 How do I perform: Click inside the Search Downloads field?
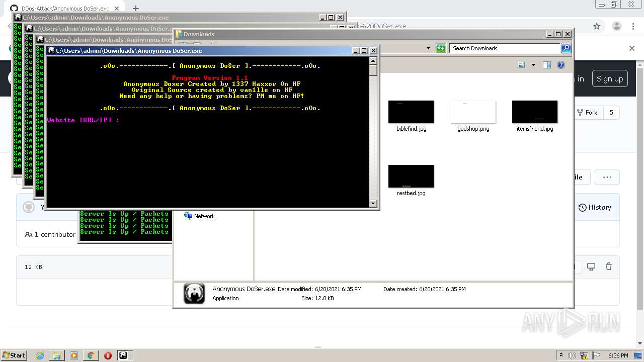[x=505, y=48]
